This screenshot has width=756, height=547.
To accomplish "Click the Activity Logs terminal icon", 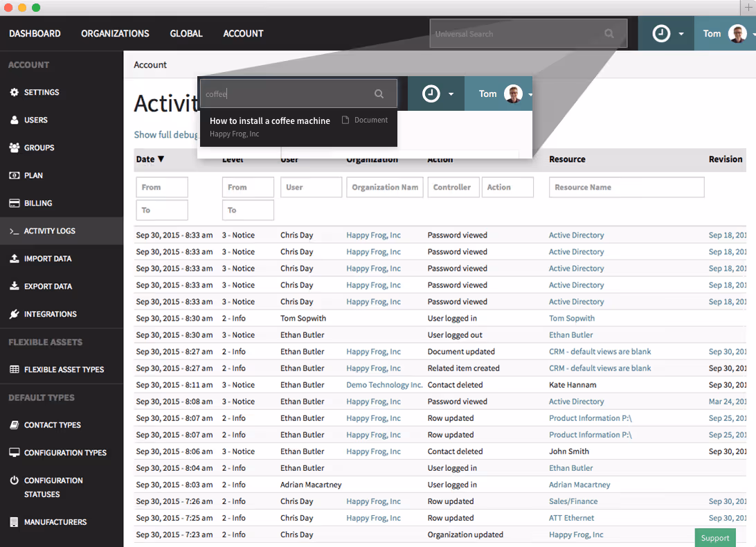I will point(15,231).
